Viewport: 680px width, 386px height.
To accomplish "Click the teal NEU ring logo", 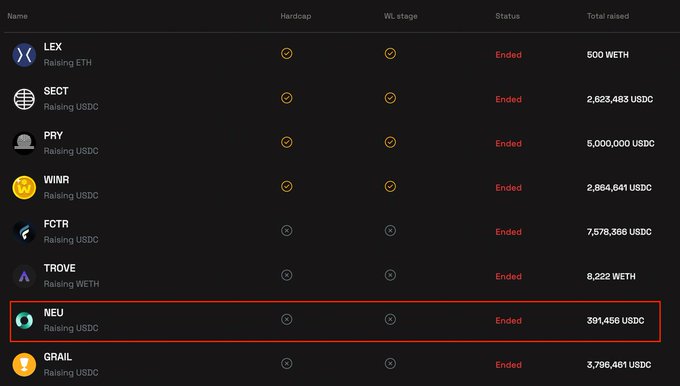I will (24, 320).
